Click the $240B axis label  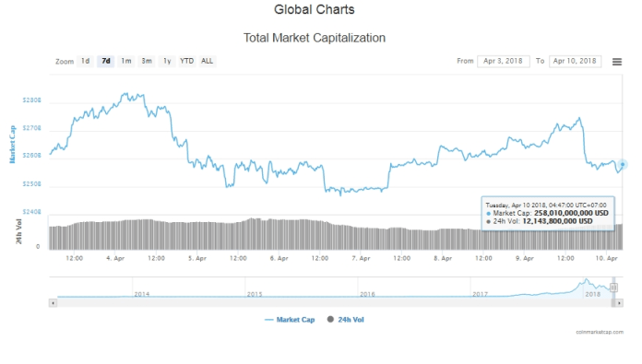click(x=32, y=212)
